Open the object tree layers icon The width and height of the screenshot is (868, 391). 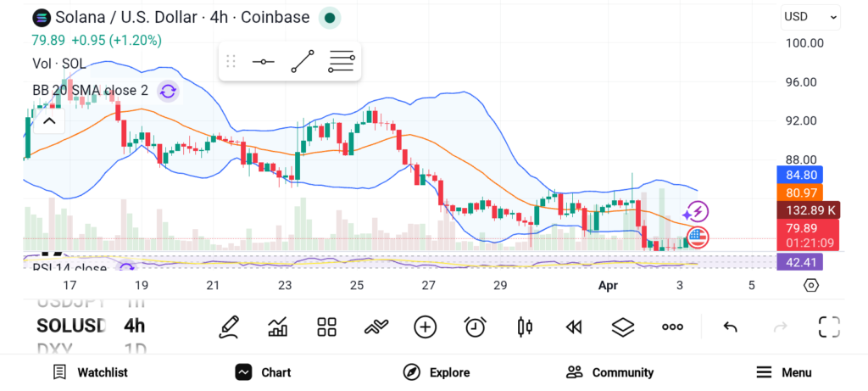click(x=623, y=327)
